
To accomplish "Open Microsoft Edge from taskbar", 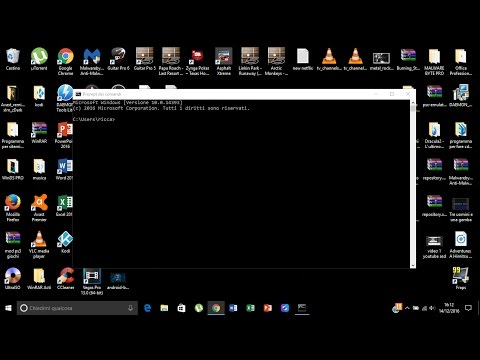I will 147,308.
